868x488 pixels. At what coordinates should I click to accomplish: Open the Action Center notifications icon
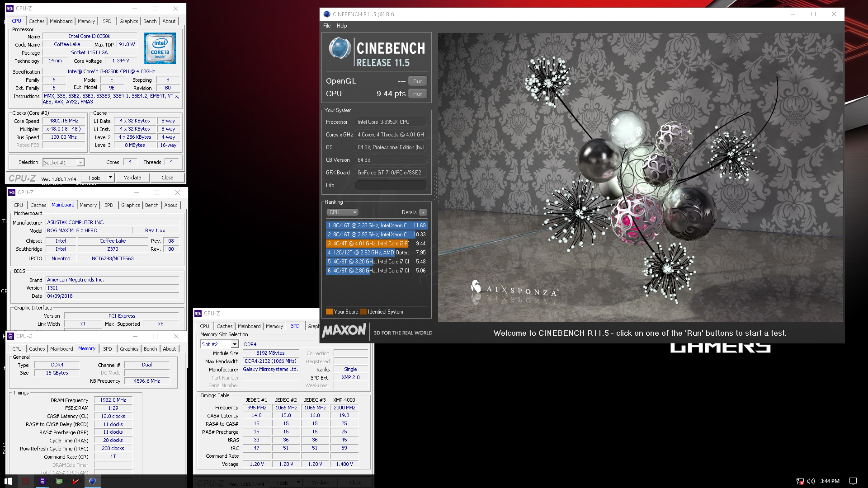(x=853, y=481)
